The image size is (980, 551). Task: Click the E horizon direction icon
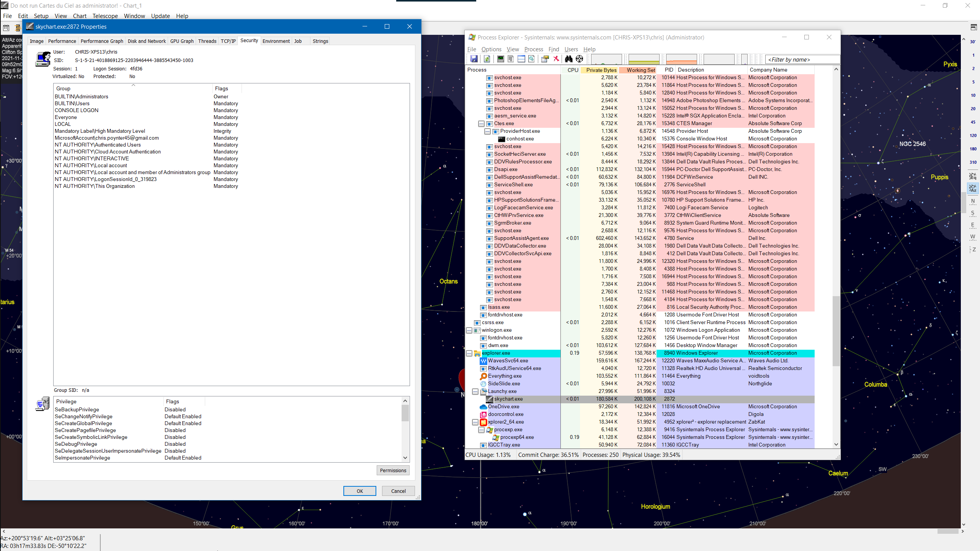click(x=973, y=225)
